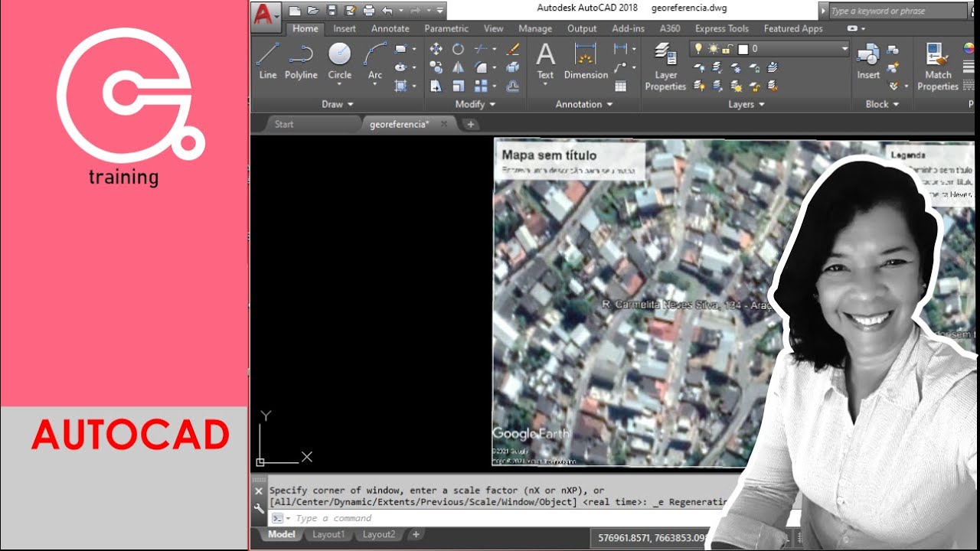Activate the Trim tool

click(481, 49)
